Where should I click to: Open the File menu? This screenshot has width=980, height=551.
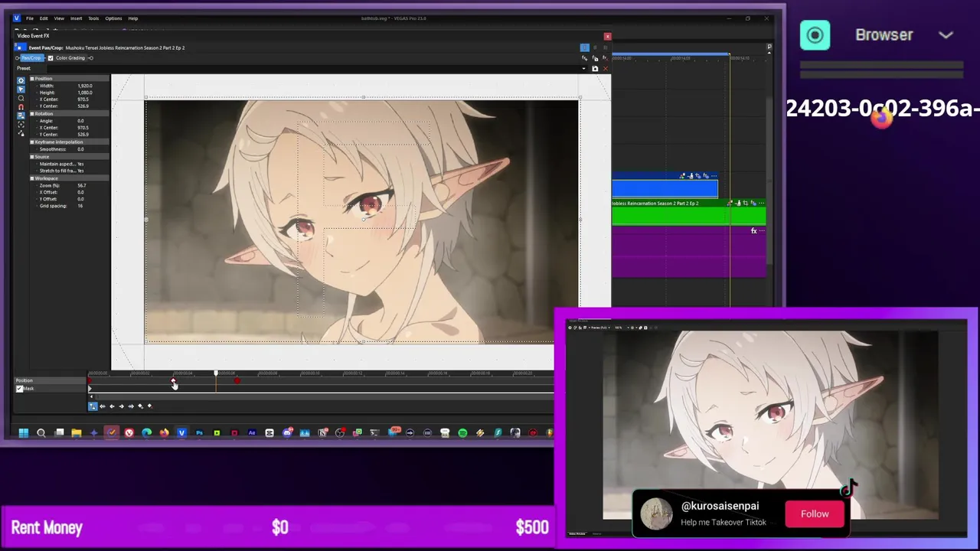(30, 18)
